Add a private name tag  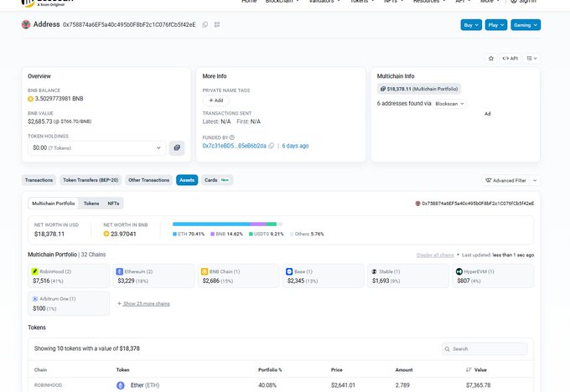click(x=216, y=101)
